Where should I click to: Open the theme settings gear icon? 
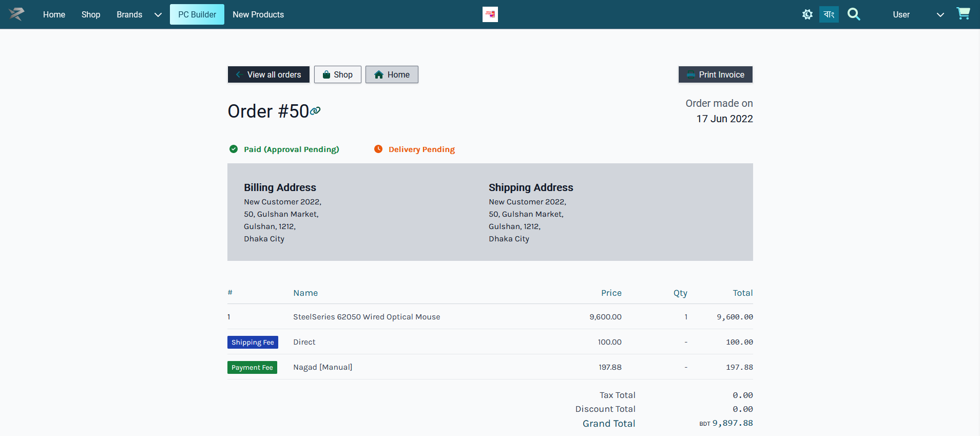pos(808,14)
